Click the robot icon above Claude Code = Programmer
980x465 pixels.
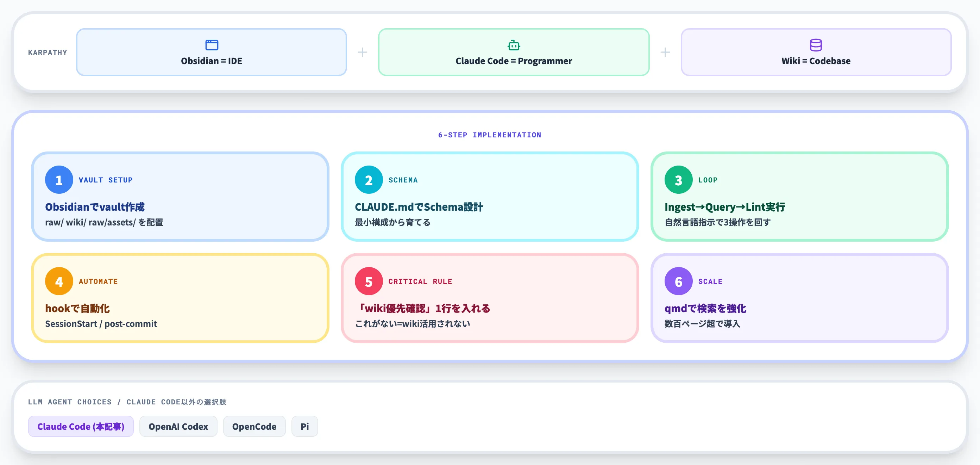[x=514, y=45]
